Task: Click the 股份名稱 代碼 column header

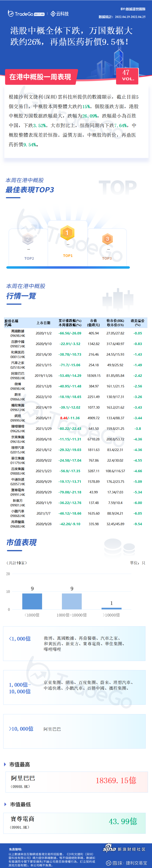Action: [x=11, y=323]
